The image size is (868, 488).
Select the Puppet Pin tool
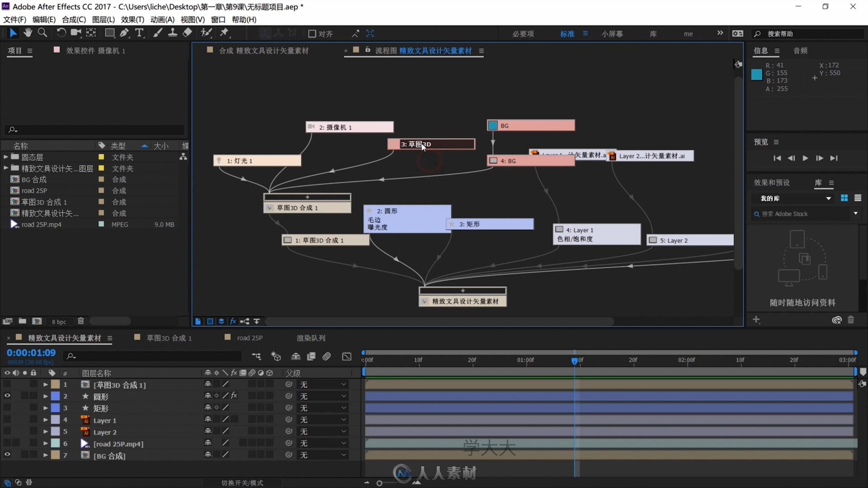224,33
